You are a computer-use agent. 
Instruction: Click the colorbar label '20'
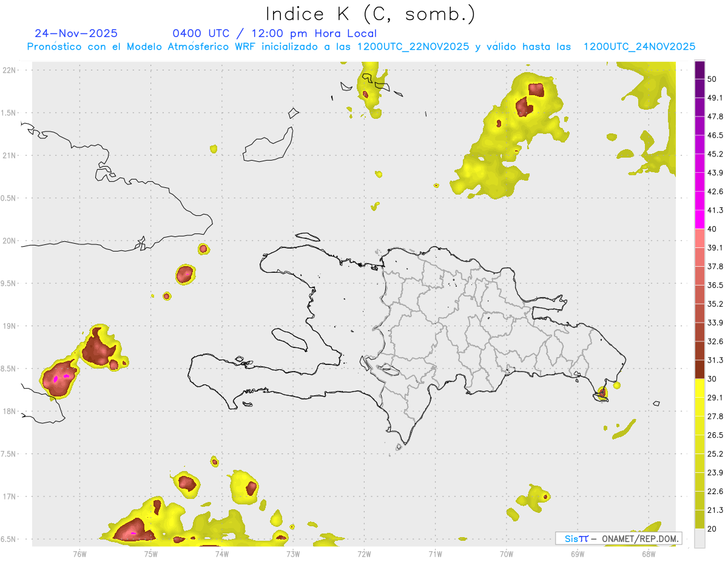pyautogui.click(x=712, y=529)
